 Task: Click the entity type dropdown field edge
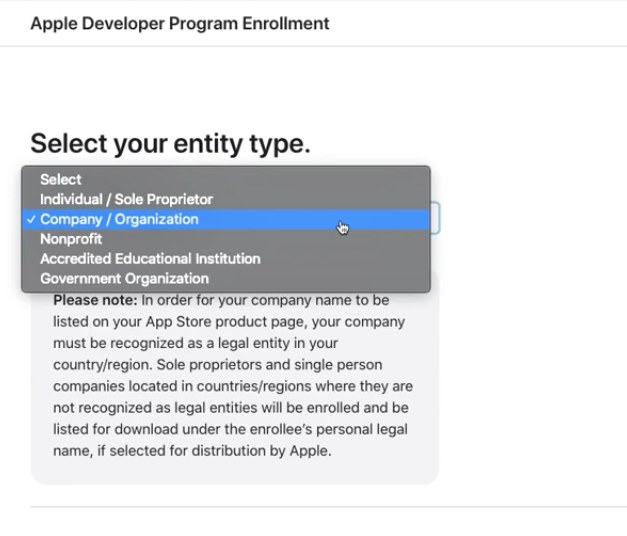pyautogui.click(x=435, y=219)
